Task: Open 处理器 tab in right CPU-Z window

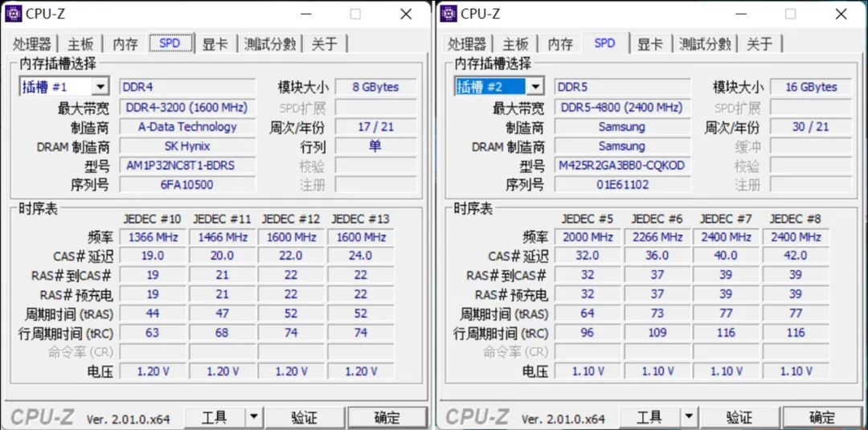Action: click(467, 44)
